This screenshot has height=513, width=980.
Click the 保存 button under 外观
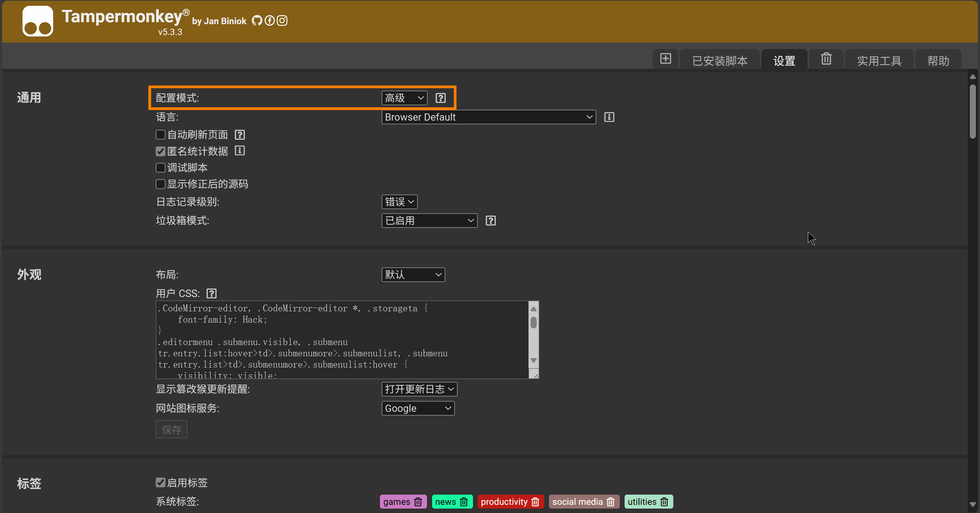point(172,429)
